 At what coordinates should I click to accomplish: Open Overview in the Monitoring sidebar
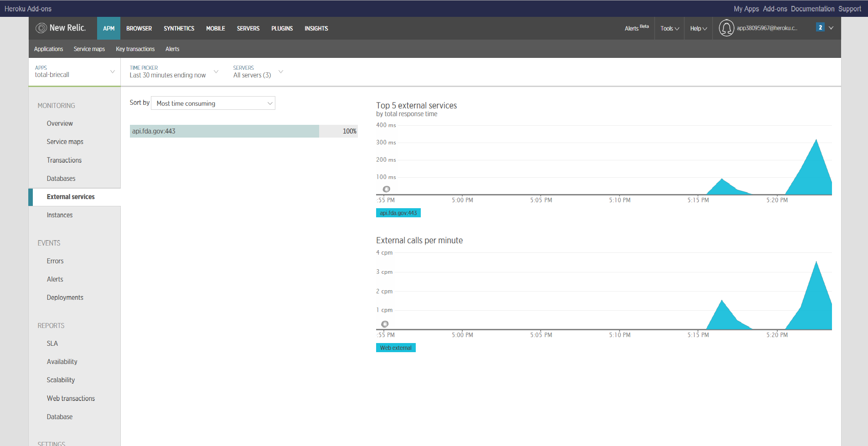[60, 123]
